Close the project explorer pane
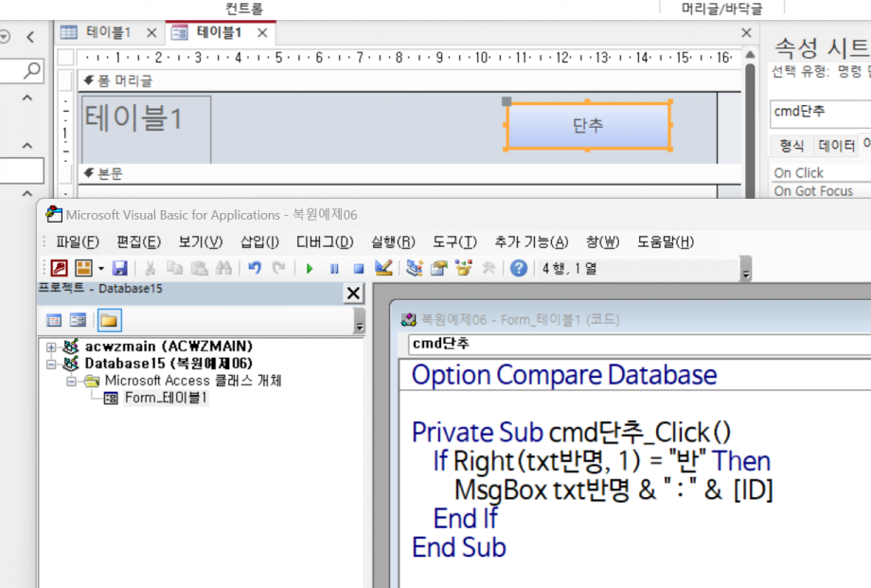The height and width of the screenshot is (588, 871). (x=353, y=293)
